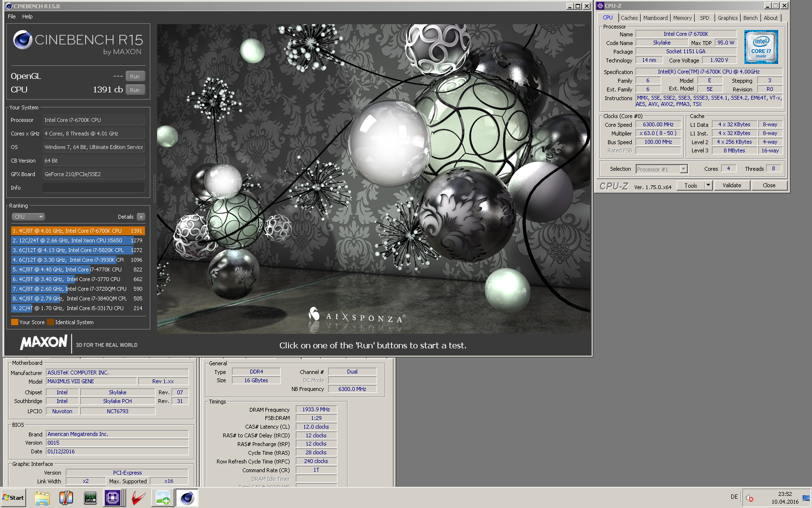812x508 pixels.
Task: Click the CPU-Z Tools button
Action: pos(691,185)
